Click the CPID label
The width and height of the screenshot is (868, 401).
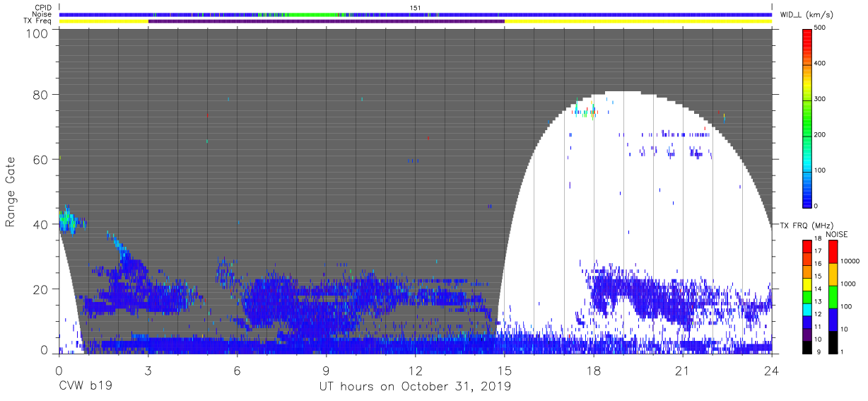(44, 8)
